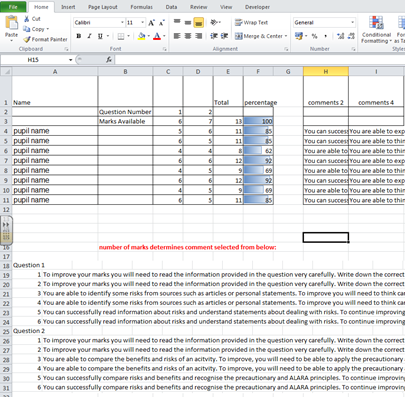Open the File tab
The width and height of the screenshot is (405, 397).
point(13,7)
